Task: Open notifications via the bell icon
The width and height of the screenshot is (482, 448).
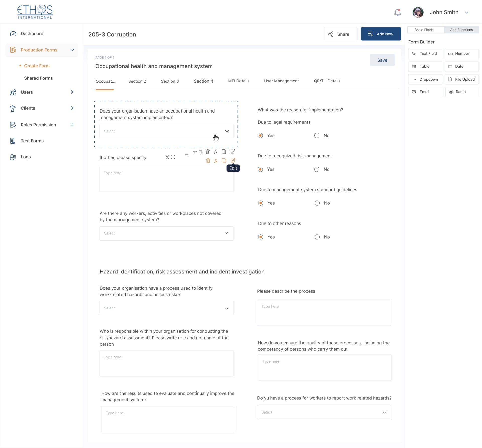Action: 397,12
